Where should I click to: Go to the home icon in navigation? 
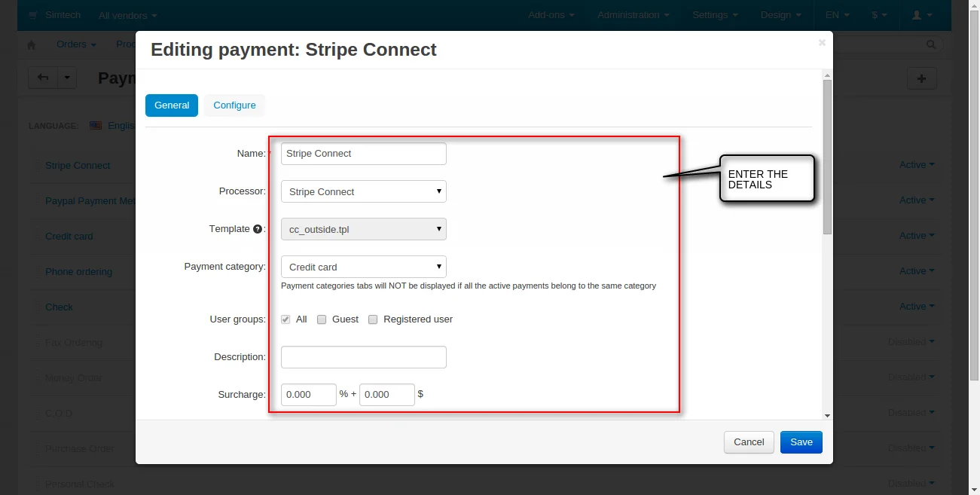click(x=32, y=44)
